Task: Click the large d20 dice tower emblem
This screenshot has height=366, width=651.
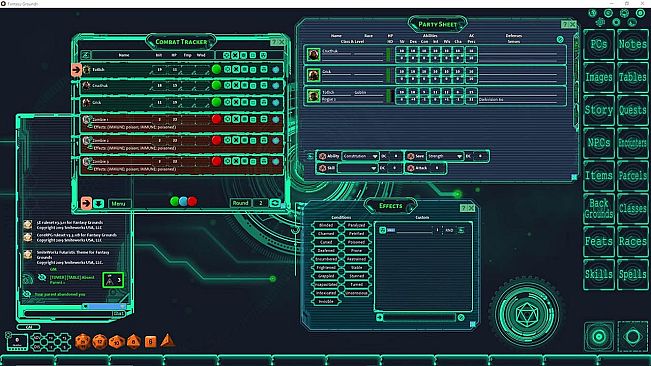Action: (526, 313)
